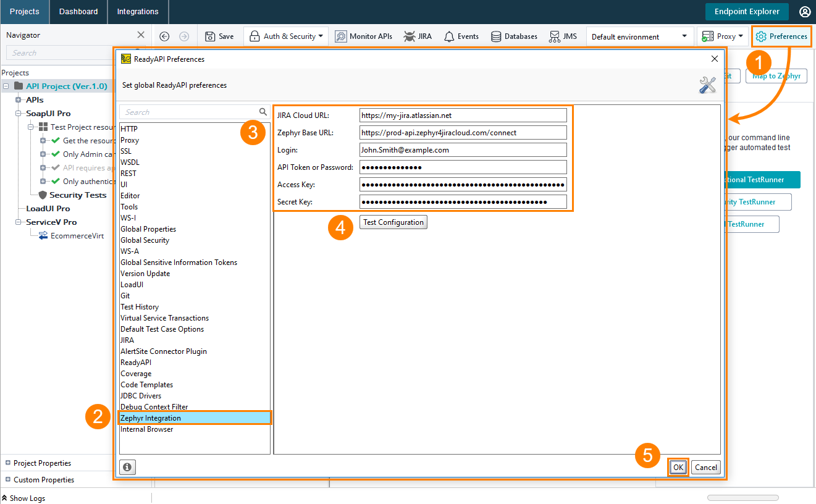Image resolution: width=816 pixels, height=504 pixels.
Task: Select the Security Tests shield item
Action: 72,195
